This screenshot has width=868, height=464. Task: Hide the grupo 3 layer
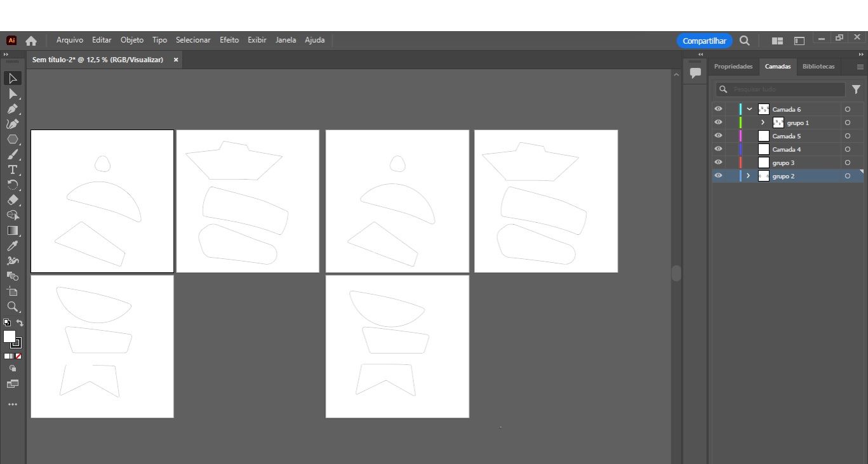pyautogui.click(x=718, y=162)
